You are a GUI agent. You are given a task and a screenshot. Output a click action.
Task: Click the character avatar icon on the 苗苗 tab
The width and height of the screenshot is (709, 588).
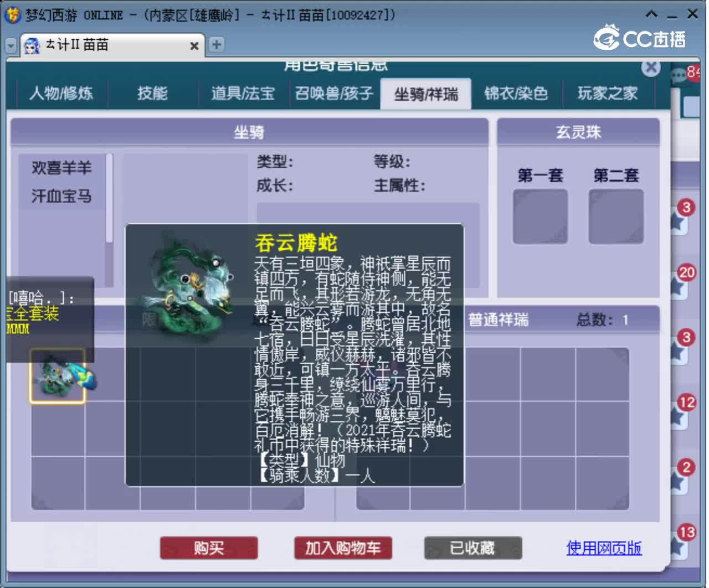coord(32,45)
